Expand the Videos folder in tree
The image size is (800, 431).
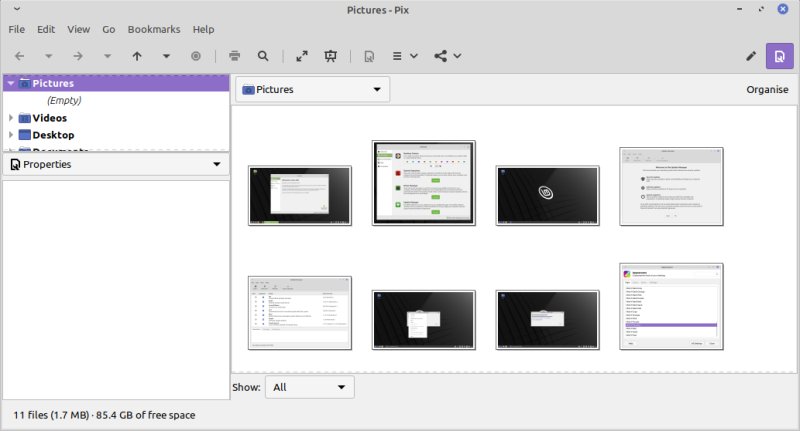tap(11, 118)
